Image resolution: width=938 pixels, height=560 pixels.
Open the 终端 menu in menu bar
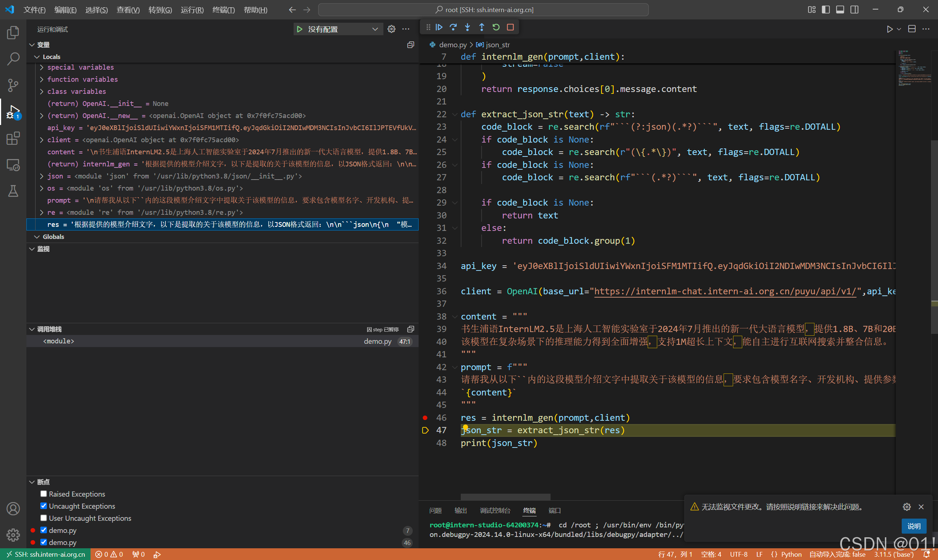[223, 10]
